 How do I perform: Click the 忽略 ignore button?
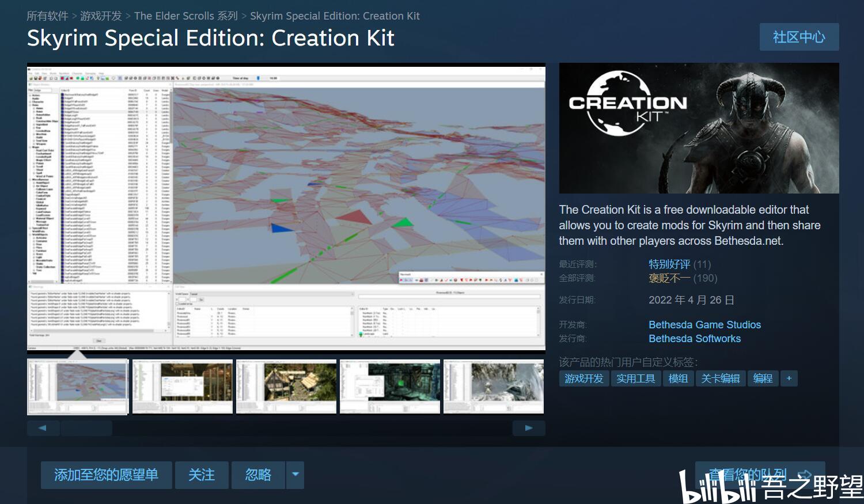pos(258,475)
